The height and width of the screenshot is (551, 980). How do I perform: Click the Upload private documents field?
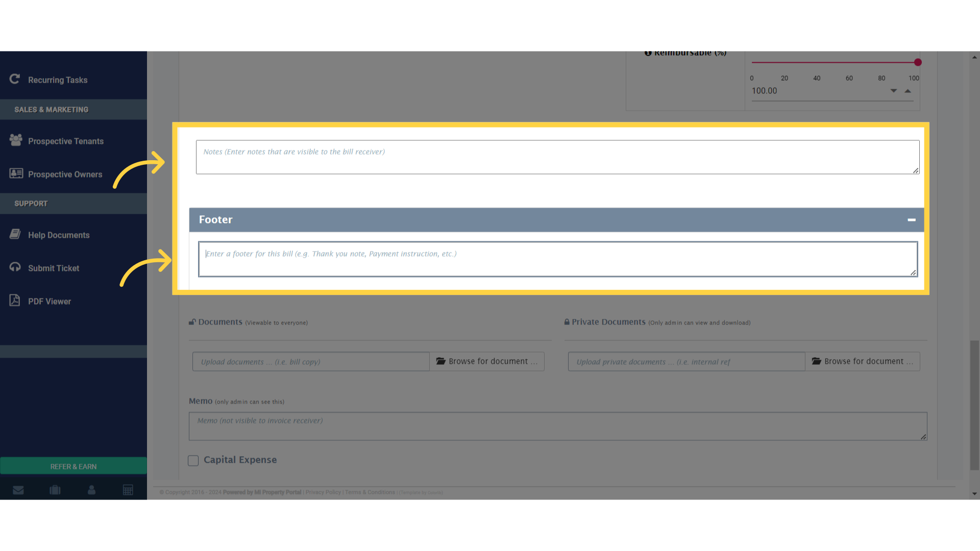(687, 362)
